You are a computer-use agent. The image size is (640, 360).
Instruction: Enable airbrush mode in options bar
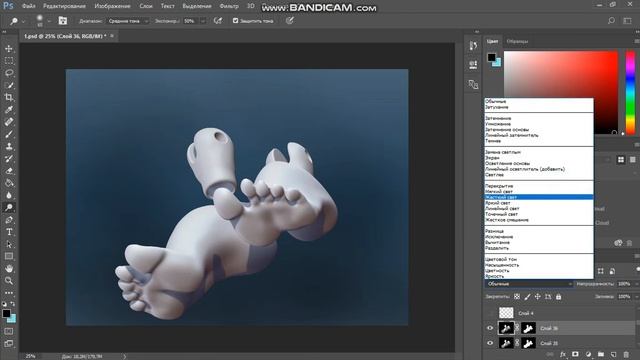(x=218, y=20)
